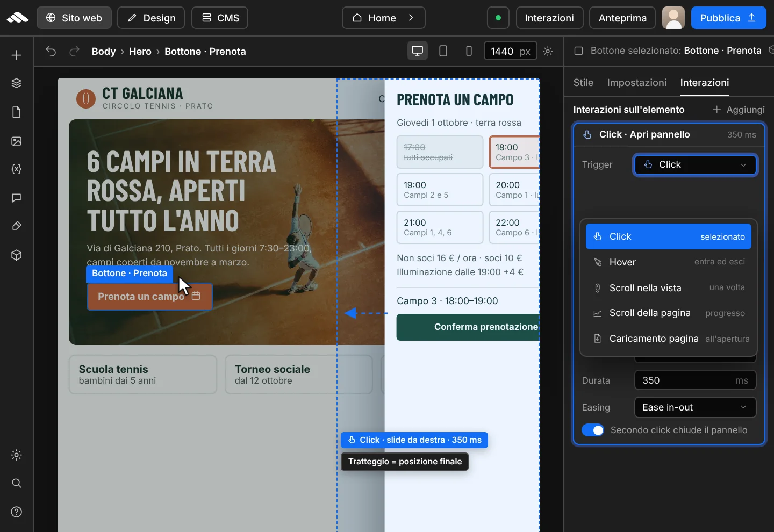Click the green site status indicator

pyautogui.click(x=498, y=18)
